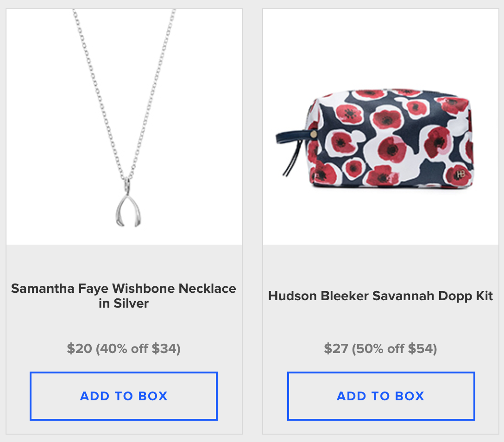
Task: Click the small bail loop above the wishbone
Action: pos(127,186)
